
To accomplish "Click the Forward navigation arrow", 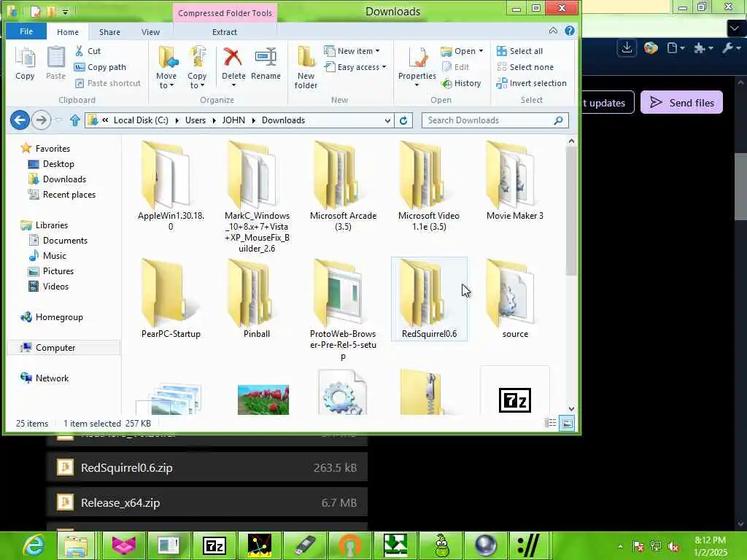I will click(42, 120).
